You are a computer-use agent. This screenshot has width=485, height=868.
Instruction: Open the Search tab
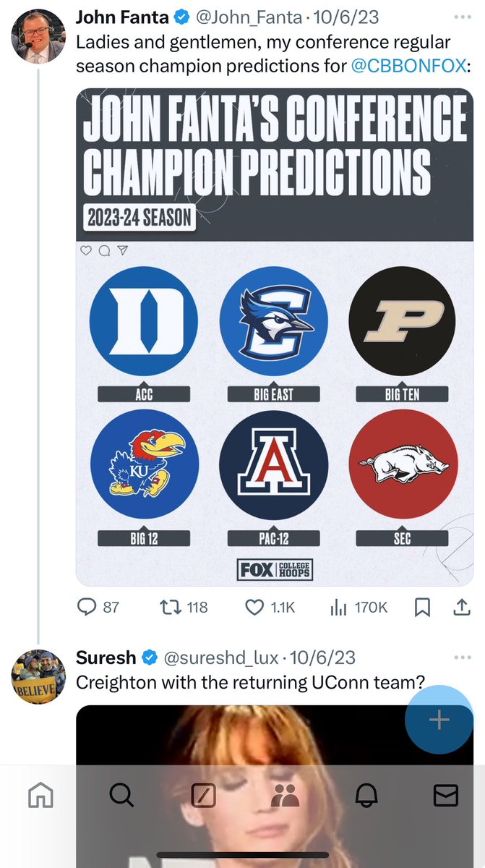[x=121, y=796]
